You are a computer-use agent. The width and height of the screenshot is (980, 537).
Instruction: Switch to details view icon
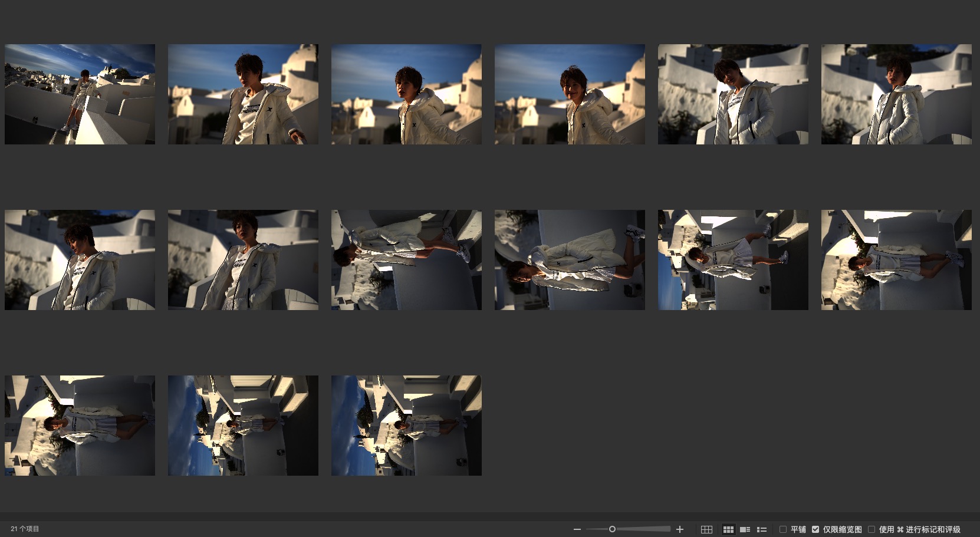745,529
